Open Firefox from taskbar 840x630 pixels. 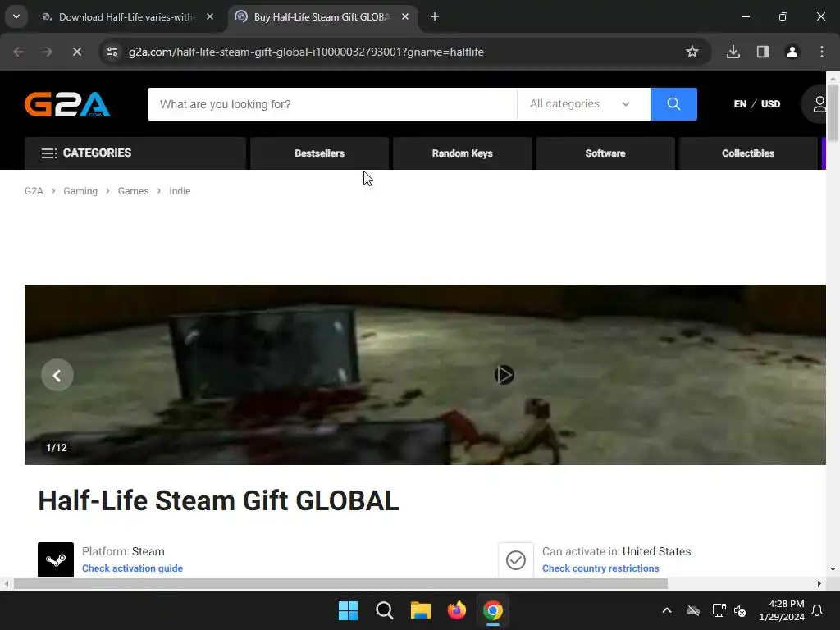pyautogui.click(x=456, y=610)
